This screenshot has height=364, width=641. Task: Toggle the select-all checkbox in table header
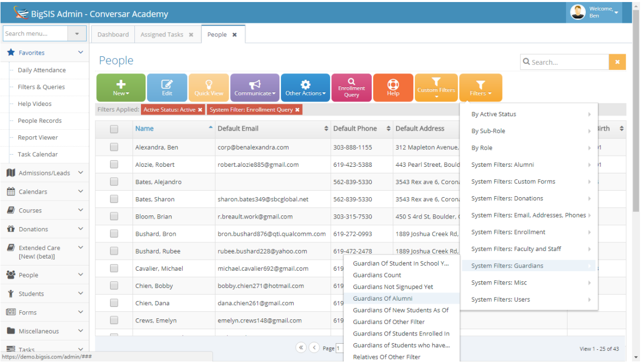click(114, 129)
